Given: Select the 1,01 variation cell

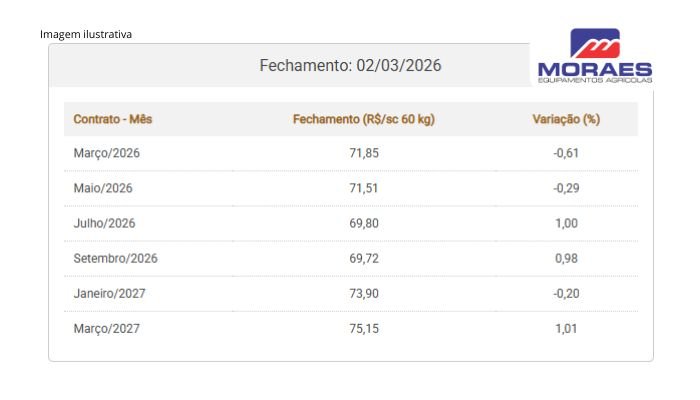Looking at the screenshot, I should 566,328.
